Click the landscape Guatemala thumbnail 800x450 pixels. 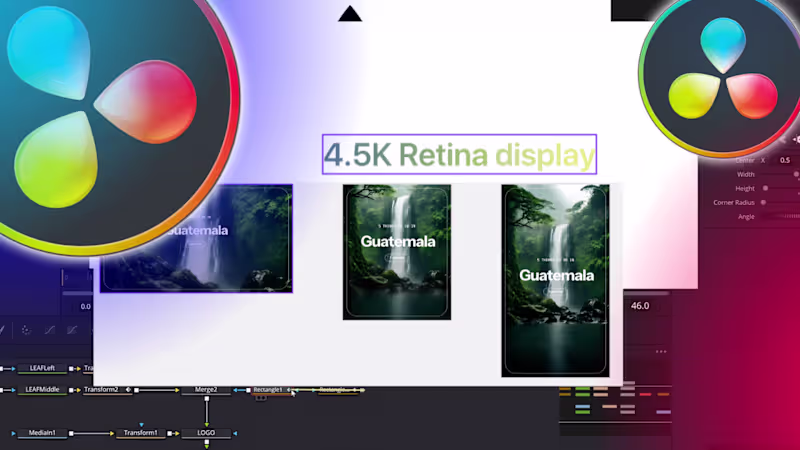click(x=196, y=238)
